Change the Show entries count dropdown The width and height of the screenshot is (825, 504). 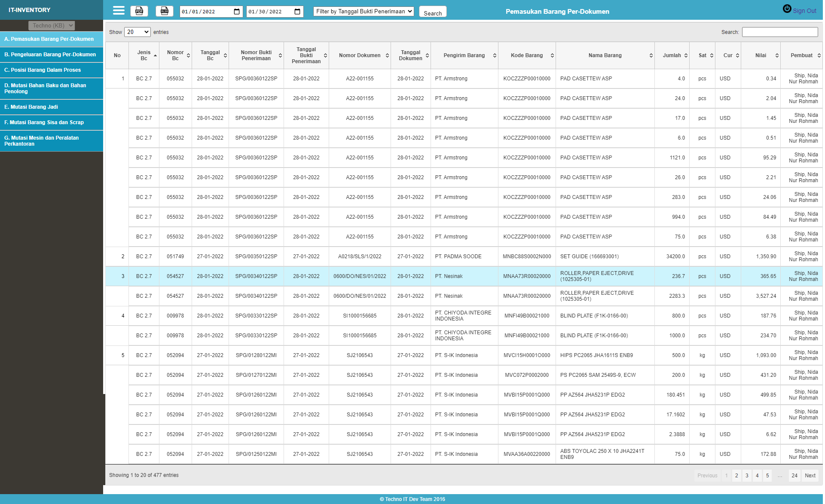(137, 32)
